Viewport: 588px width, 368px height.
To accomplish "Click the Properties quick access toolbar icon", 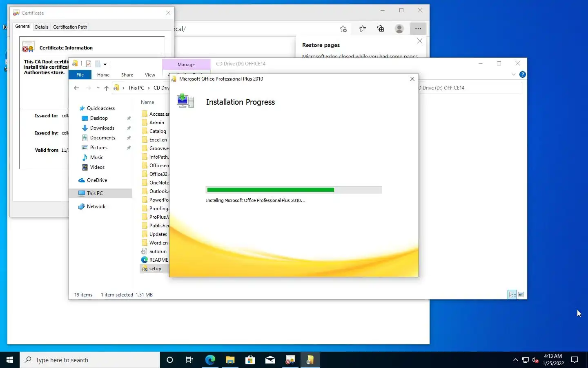I will pos(89,64).
